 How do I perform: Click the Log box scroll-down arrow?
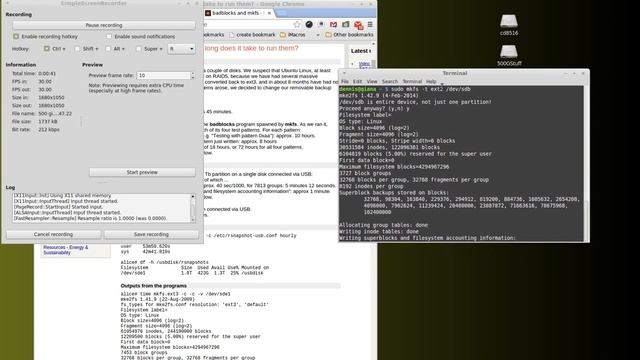coord(193,220)
